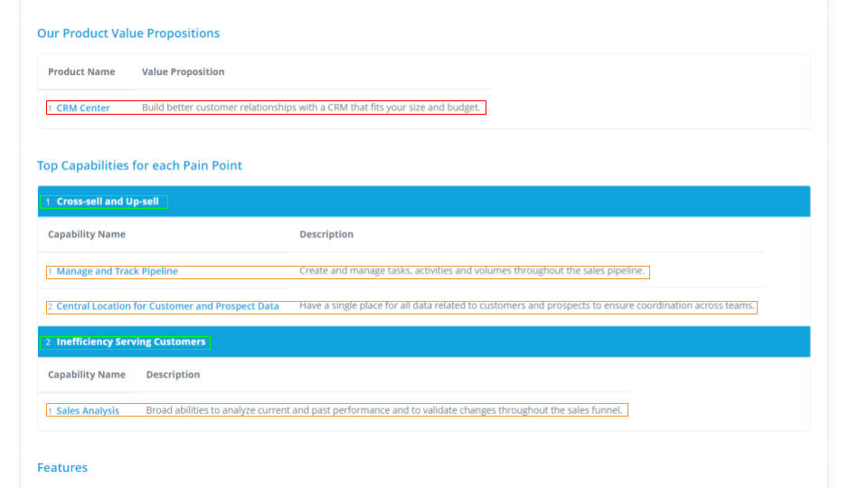Click Description header under Inefficiency Serving Customers

pos(173,374)
